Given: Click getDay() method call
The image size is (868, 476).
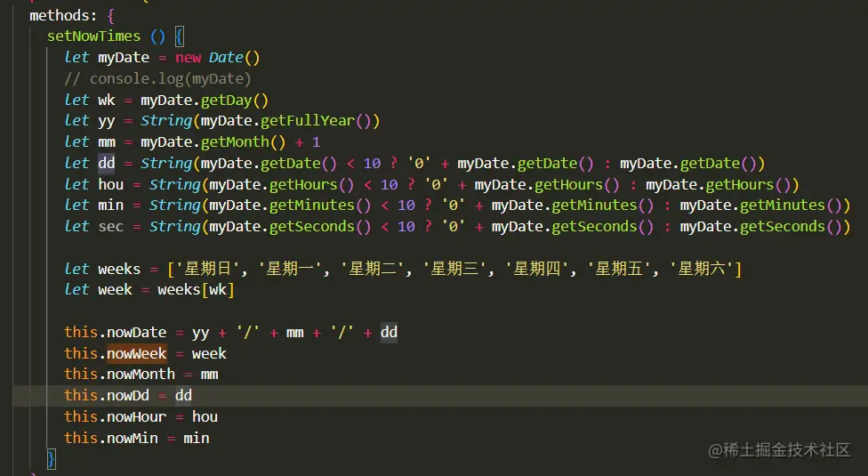Looking at the screenshot, I should (235, 101).
